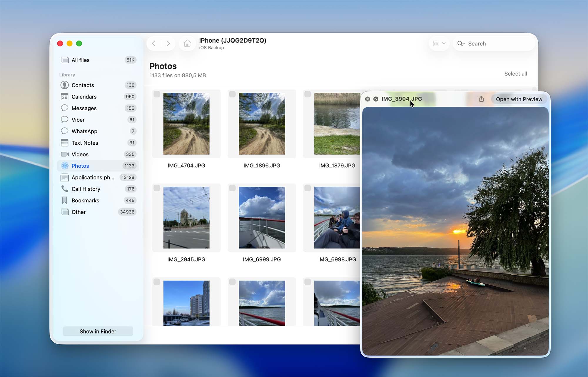Open the IMG_6999.JPG boat thumbnail
Screen dimensions: 588x377
point(262,218)
